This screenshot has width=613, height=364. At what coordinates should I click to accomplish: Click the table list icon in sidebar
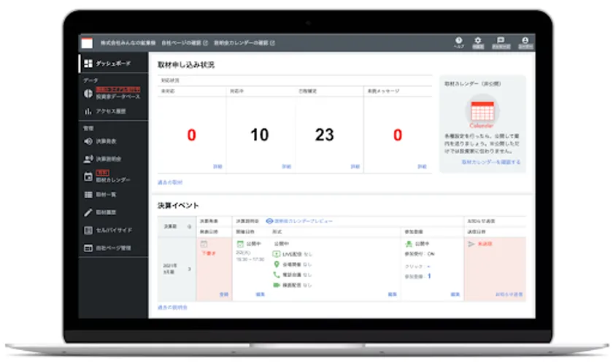(x=88, y=195)
